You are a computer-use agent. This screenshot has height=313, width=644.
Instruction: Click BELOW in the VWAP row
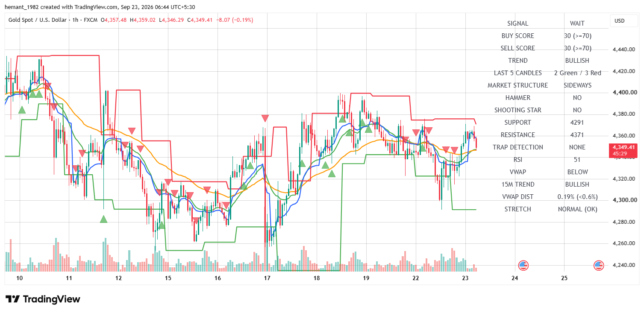[x=577, y=172]
